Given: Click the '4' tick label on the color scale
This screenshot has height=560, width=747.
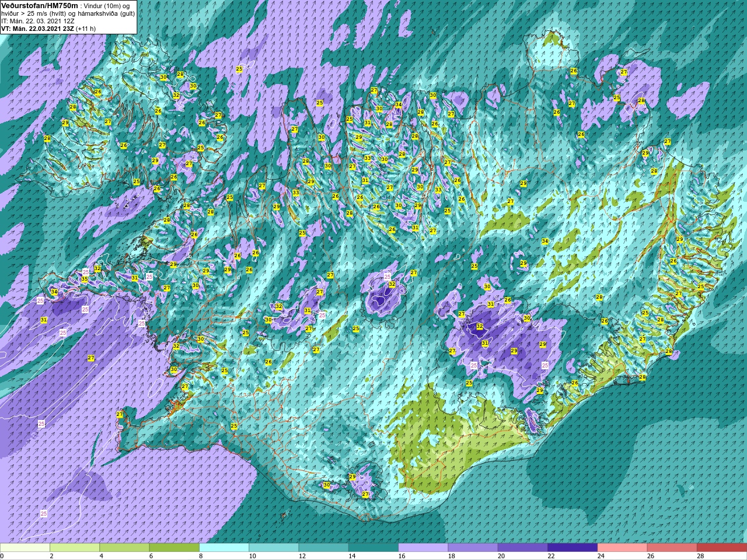Looking at the screenshot, I should (x=102, y=556).
